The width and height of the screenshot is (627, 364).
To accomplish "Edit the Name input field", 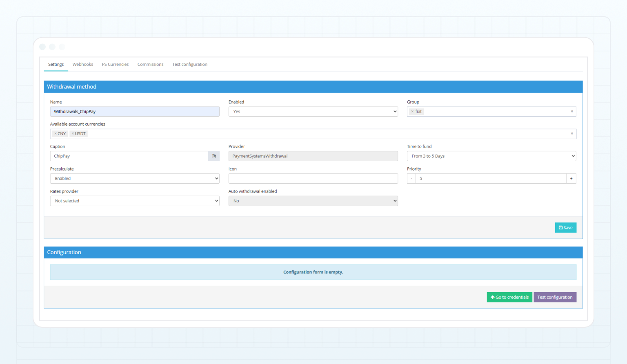I will 135,111.
